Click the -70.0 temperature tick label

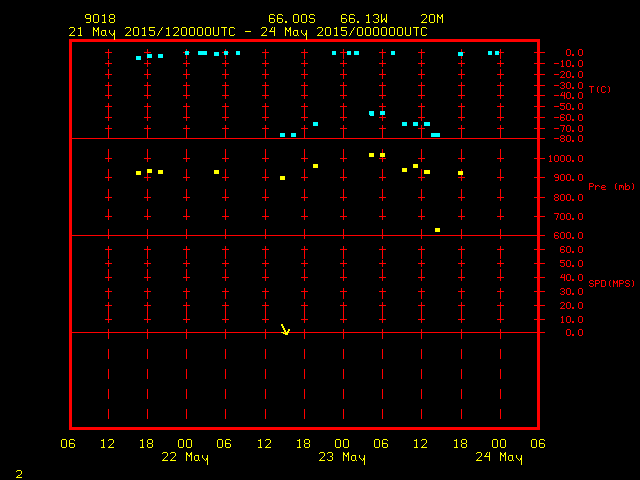[x=569, y=129]
